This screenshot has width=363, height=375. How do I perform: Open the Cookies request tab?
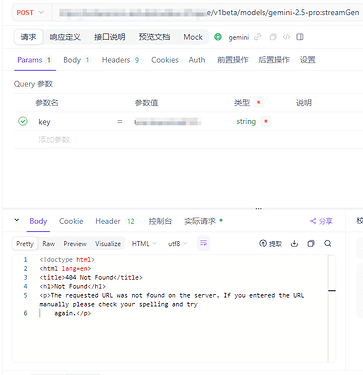(x=165, y=60)
